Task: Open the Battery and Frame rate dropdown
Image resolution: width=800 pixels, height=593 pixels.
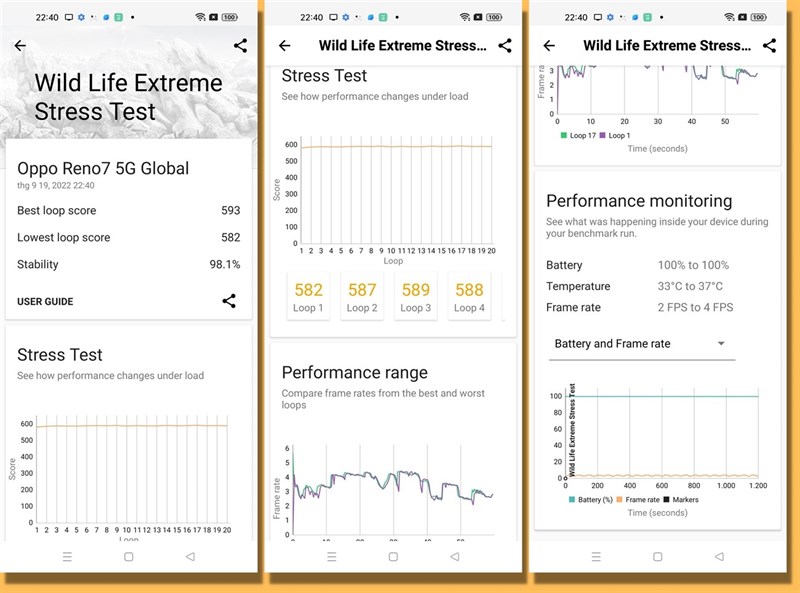Action: click(640, 344)
